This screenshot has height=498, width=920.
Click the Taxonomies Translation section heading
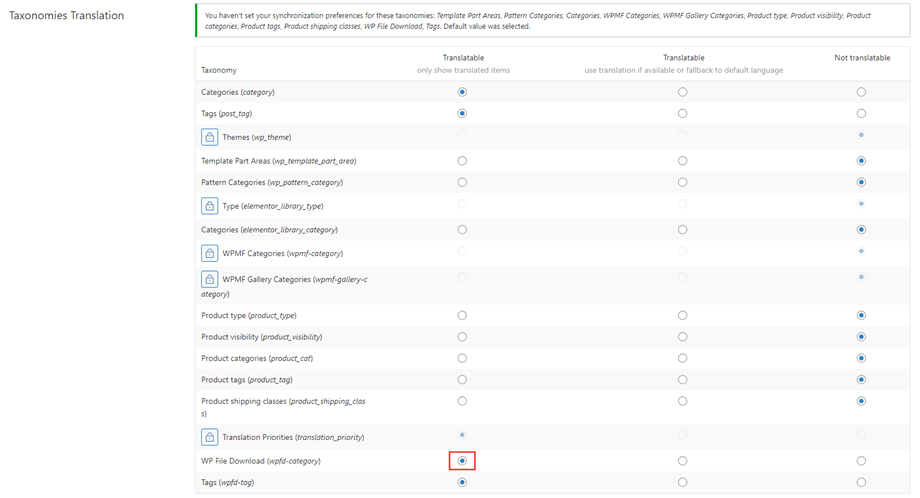point(66,16)
